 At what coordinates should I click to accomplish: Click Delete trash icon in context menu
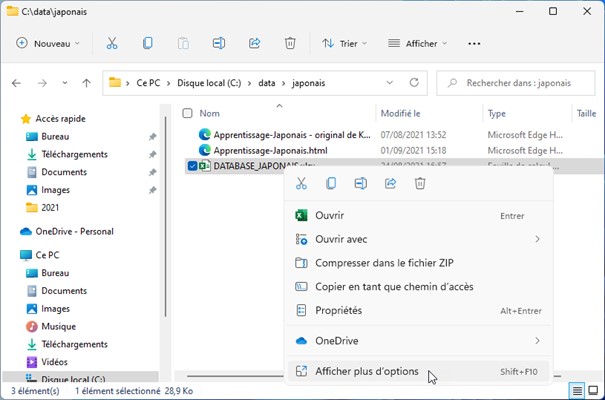(420, 183)
